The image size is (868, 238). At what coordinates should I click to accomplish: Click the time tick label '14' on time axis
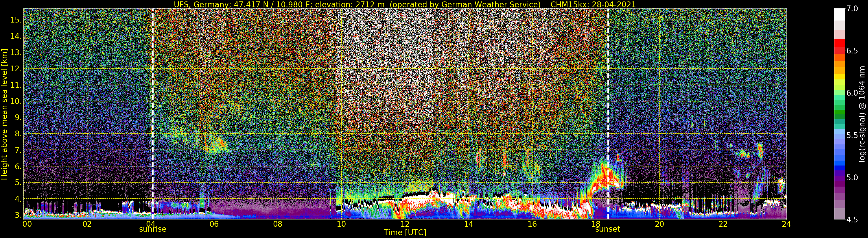coord(468,224)
